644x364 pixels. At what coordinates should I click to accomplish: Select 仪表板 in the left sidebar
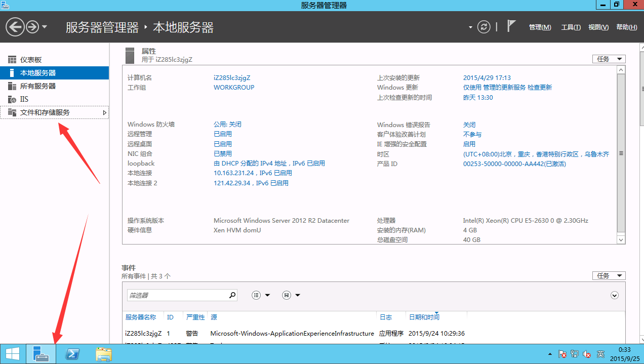point(31,60)
